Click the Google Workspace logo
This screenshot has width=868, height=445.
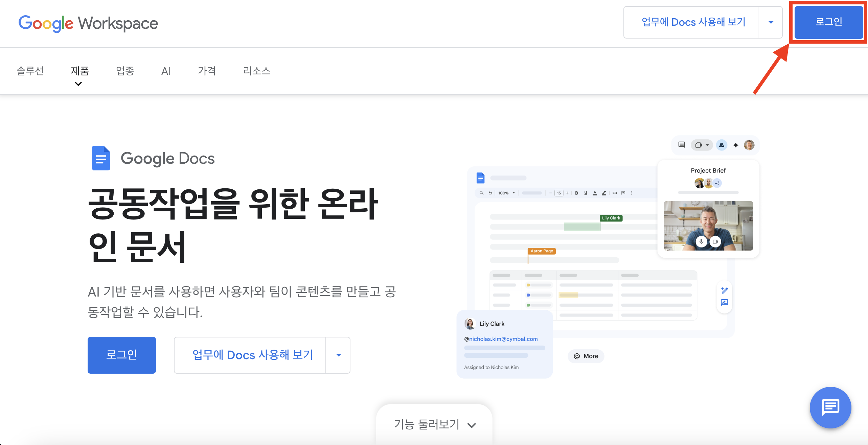pos(88,23)
